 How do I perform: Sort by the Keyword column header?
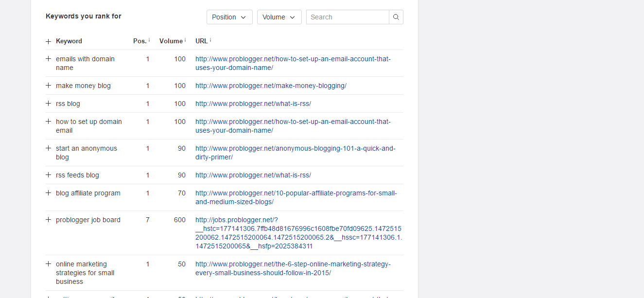point(69,41)
